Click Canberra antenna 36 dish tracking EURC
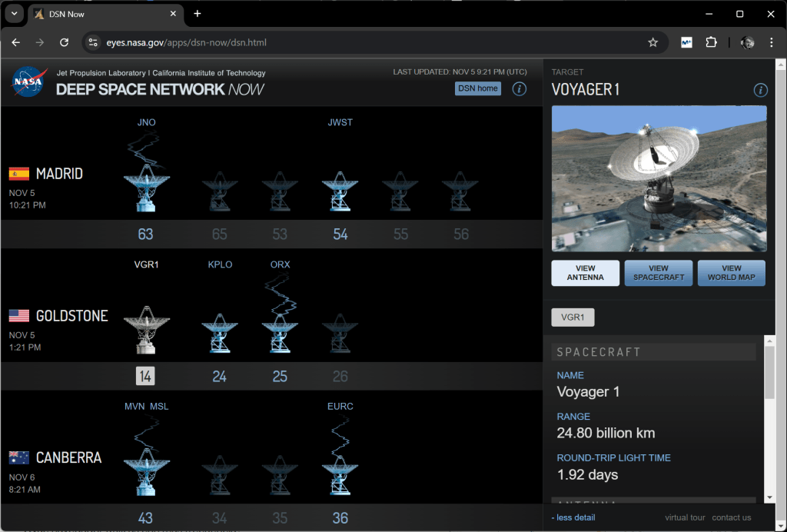 click(x=340, y=474)
